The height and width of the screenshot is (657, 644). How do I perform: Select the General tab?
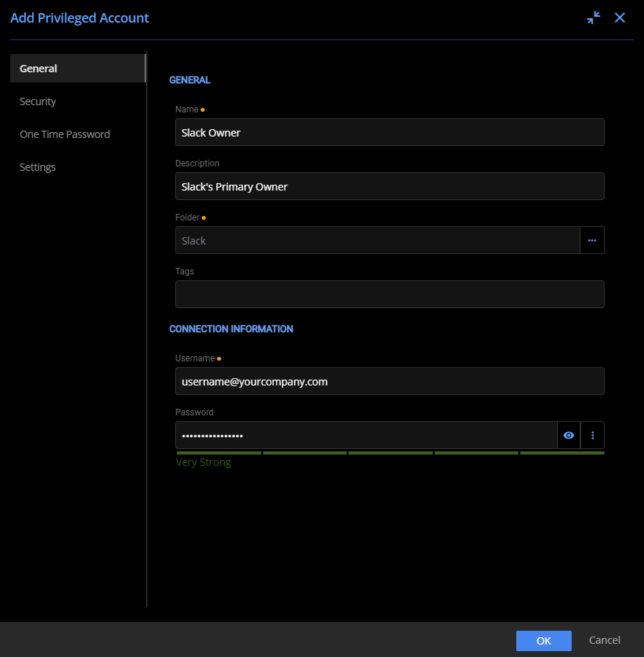pyautogui.click(x=38, y=68)
